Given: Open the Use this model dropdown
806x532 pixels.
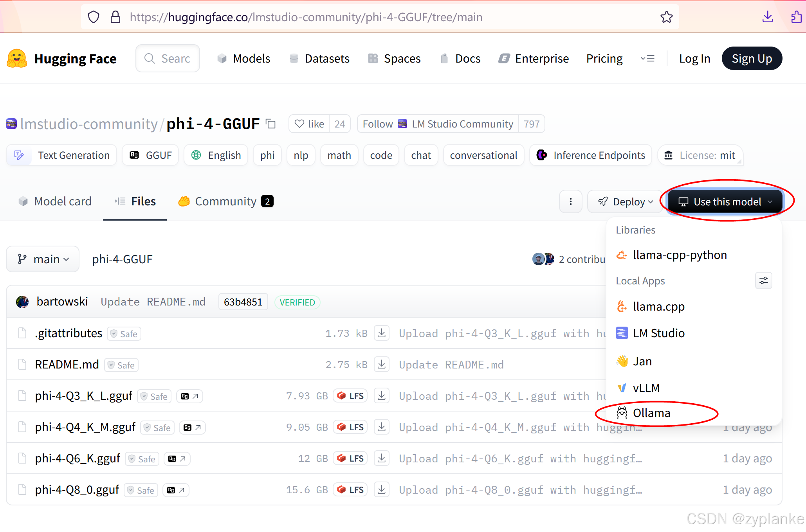Looking at the screenshot, I should point(725,201).
